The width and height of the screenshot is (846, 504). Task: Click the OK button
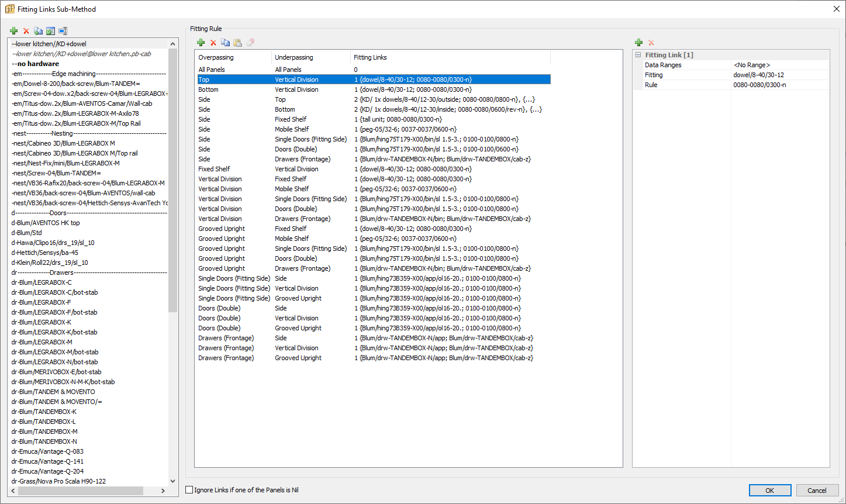coord(770,491)
